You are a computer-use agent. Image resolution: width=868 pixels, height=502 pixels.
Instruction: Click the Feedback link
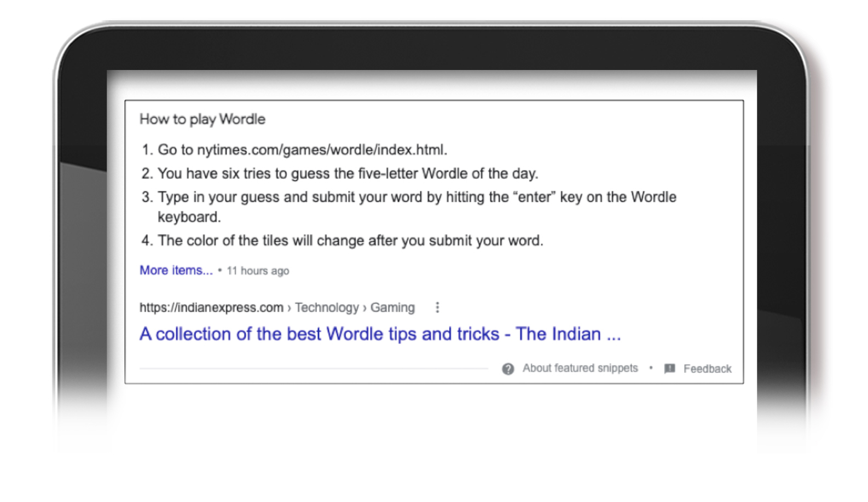pyautogui.click(x=707, y=369)
